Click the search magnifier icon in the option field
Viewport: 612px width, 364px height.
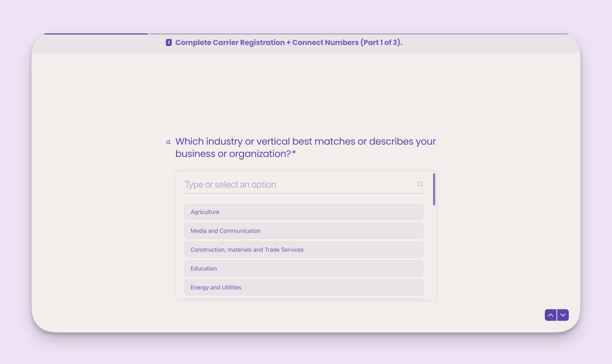420,184
